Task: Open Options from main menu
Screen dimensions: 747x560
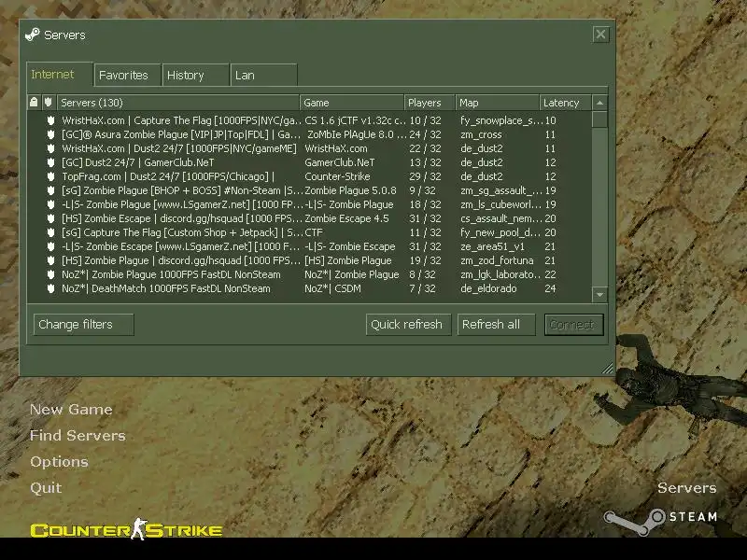Action: (x=59, y=461)
